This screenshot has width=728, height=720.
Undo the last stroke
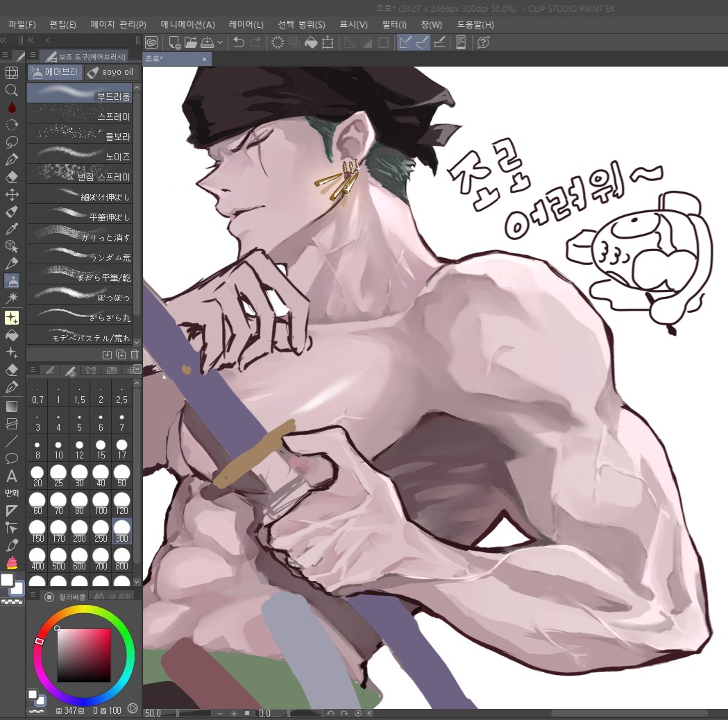click(x=239, y=43)
